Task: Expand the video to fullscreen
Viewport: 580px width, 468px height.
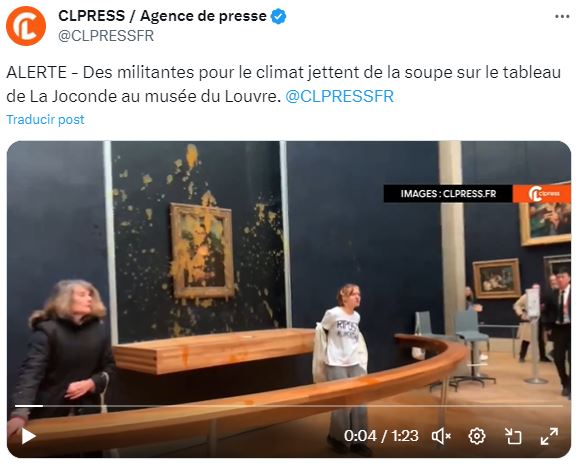Action: coord(549,436)
